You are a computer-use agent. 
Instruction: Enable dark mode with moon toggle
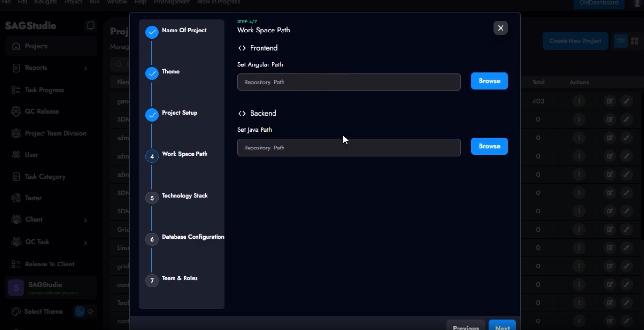pos(79,311)
